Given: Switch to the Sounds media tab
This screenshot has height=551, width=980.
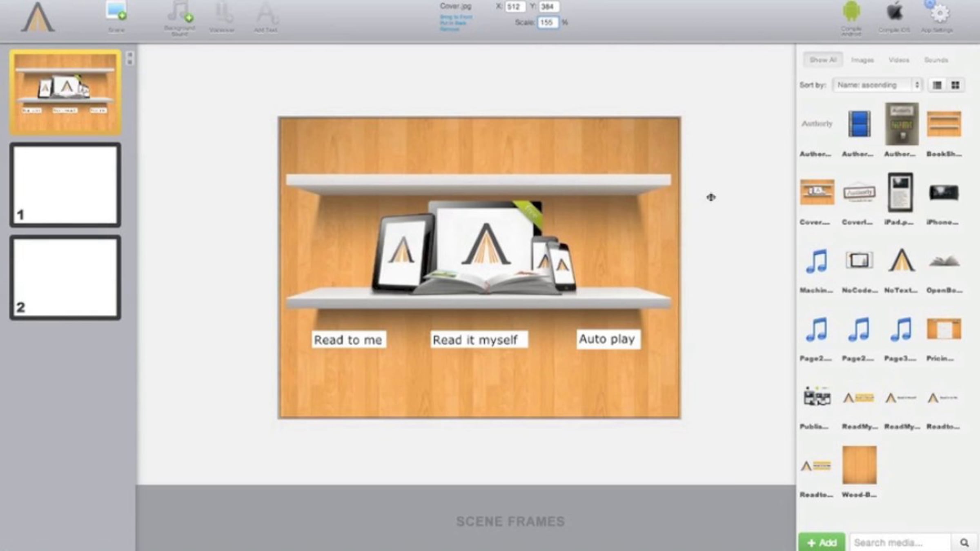Looking at the screenshot, I should (936, 60).
